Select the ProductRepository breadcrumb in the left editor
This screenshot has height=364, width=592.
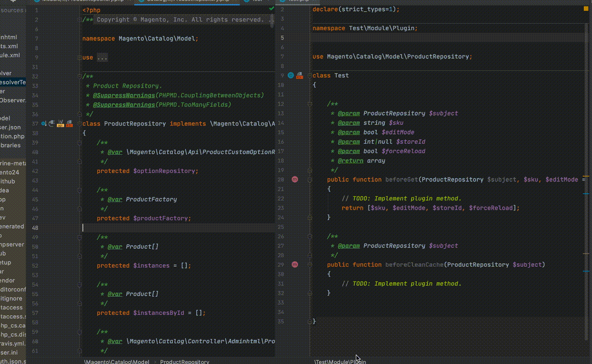pos(184,361)
